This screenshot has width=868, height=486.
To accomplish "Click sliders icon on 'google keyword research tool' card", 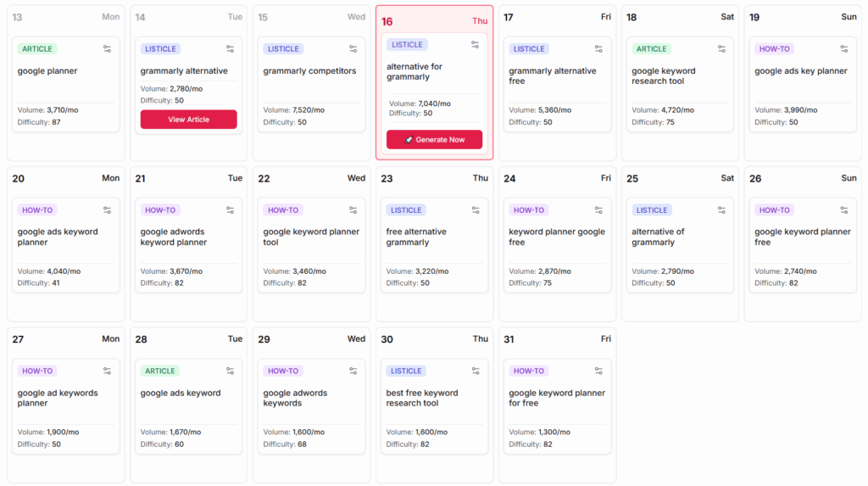I will tap(721, 49).
